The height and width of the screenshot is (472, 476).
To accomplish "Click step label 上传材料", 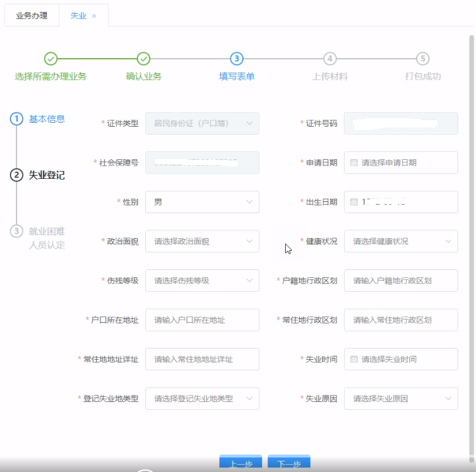I will (x=330, y=77).
